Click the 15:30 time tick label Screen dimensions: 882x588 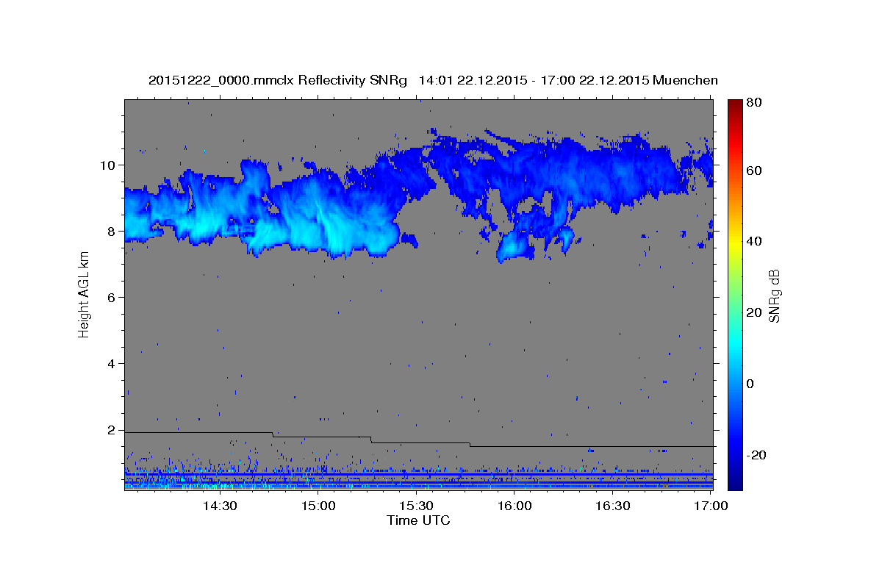(x=416, y=506)
